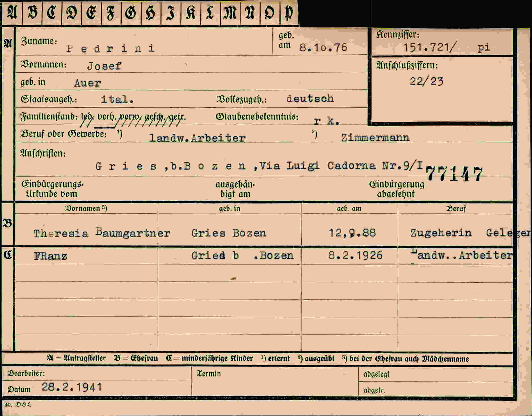Select the index tab letter A
Screen dimensions: 532x416
(x=12, y=13)
